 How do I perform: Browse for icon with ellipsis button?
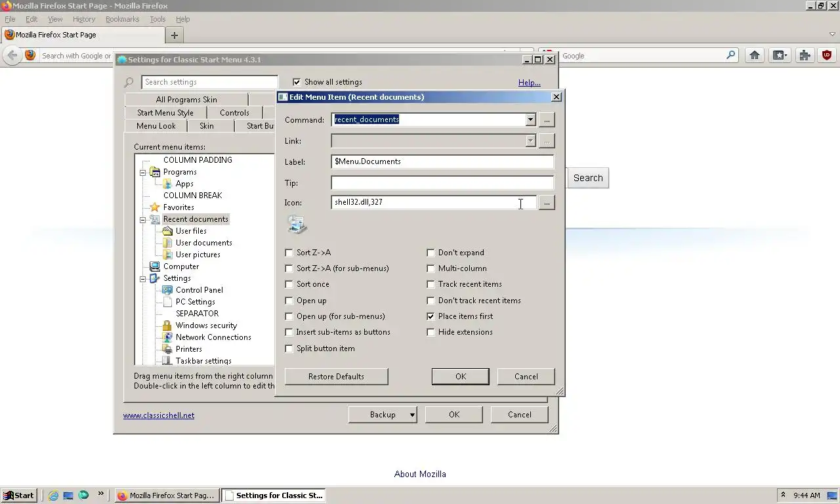pos(547,203)
